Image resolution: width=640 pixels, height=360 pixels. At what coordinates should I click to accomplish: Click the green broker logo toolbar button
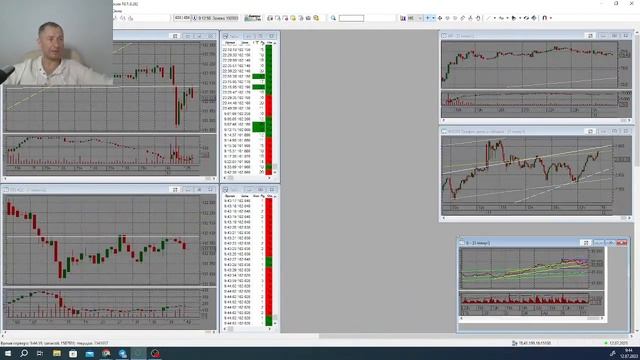[253, 18]
